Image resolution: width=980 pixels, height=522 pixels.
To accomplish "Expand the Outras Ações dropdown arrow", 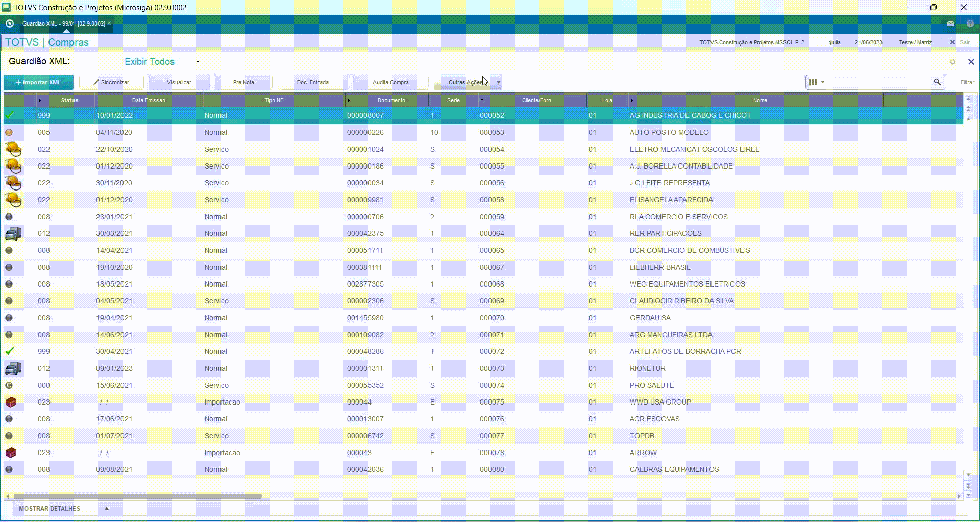I will 499,82.
